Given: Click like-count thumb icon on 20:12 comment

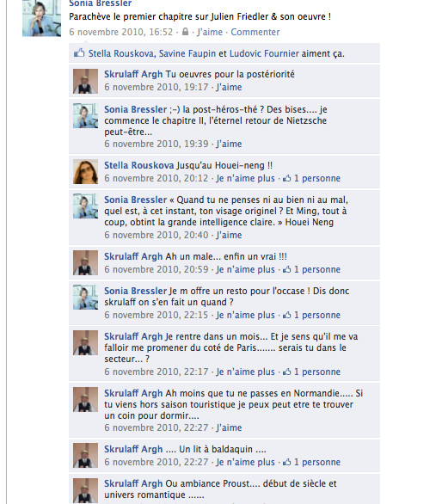Looking at the screenshot, I should 286,178.
